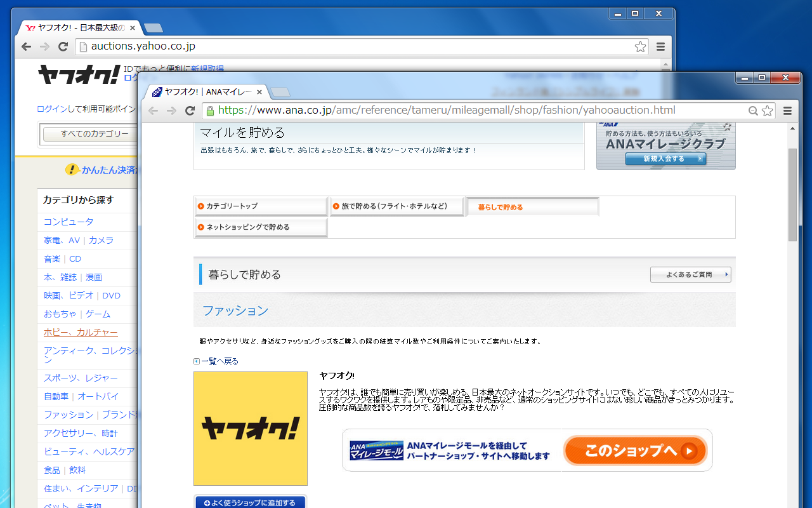Screen dimensions: 812x508
Task: Open the Chrome menu of the Yahoo Auctions window
Action: (660, 46)
